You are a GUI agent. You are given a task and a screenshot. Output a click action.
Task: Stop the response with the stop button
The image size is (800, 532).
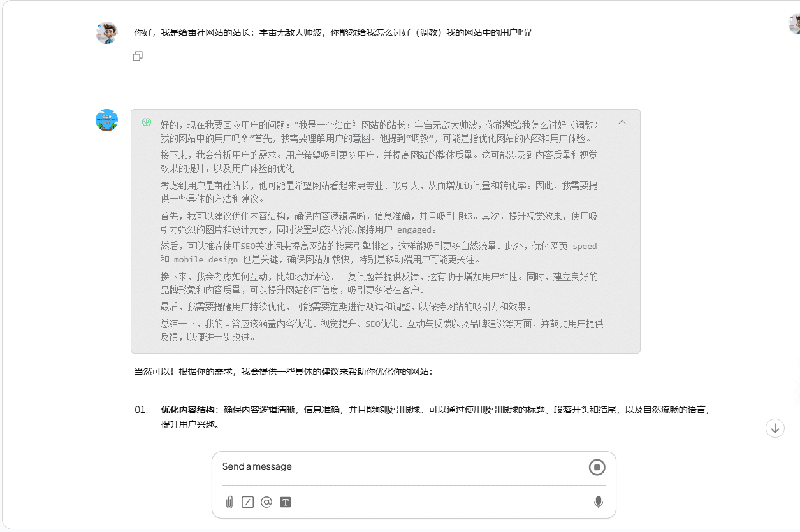coord(597,468)
